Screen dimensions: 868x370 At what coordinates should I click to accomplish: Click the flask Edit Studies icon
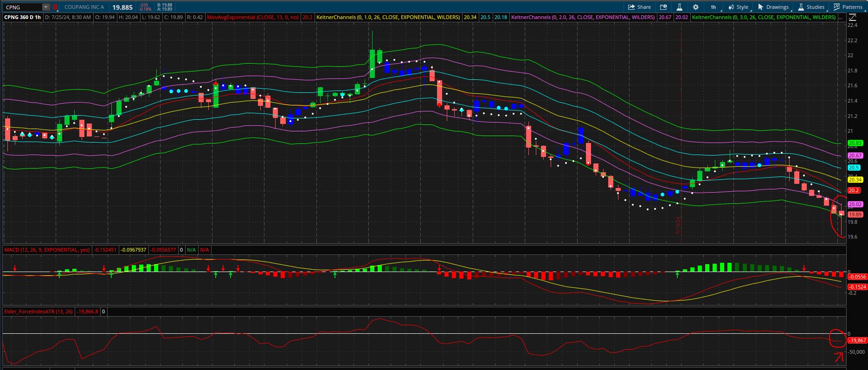(679, 7)
